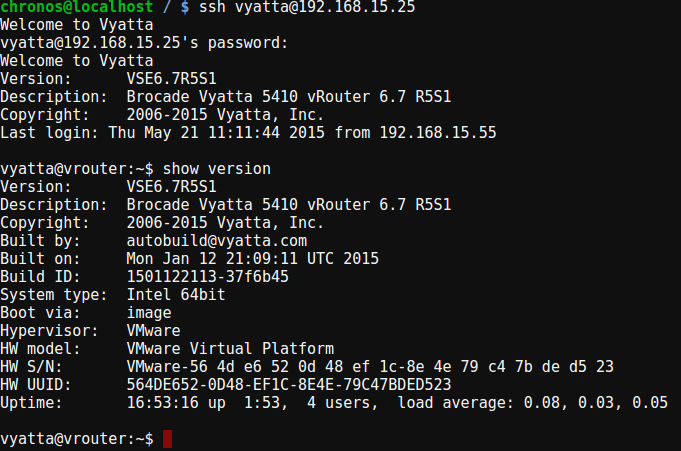Click the Hypervisor value VMware

coord(154,331)
